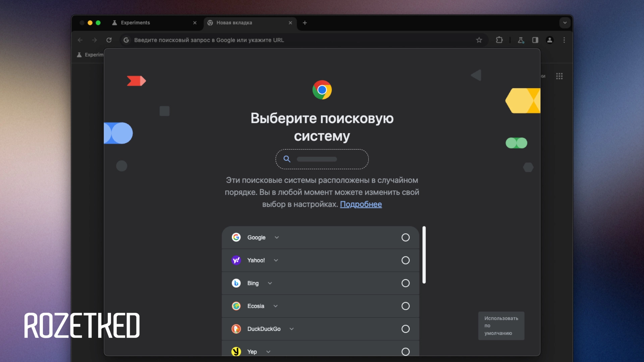Select Yahoo! as search engine

point(405,260)
